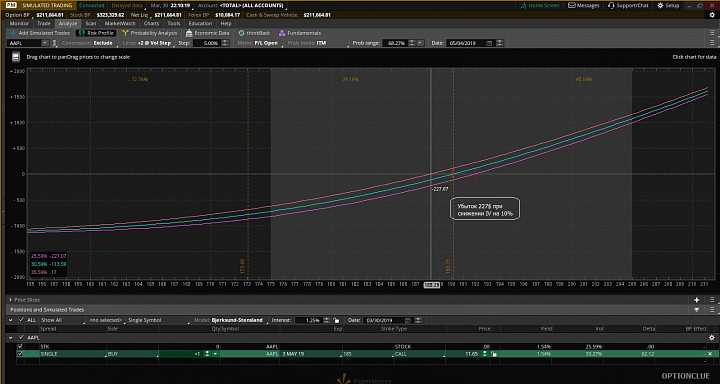Toggle the lock next to Interest
This screenshot has width=720, height=384.
[x=337, y=320]
